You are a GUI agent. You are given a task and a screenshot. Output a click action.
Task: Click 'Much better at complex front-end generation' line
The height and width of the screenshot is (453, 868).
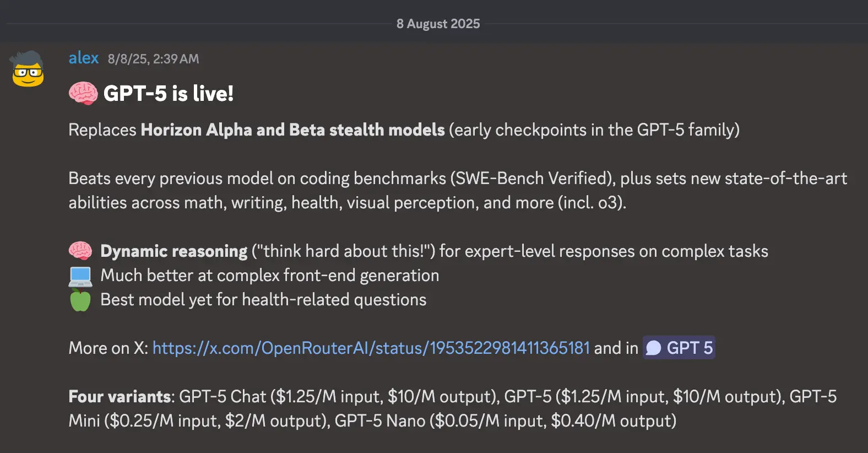tap(269, 276)
